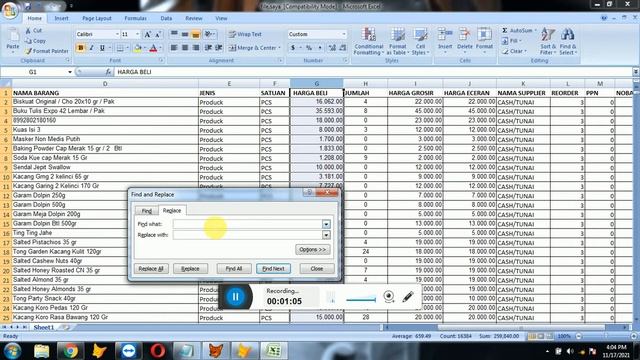Increase decimal places

tap(332, 48)
